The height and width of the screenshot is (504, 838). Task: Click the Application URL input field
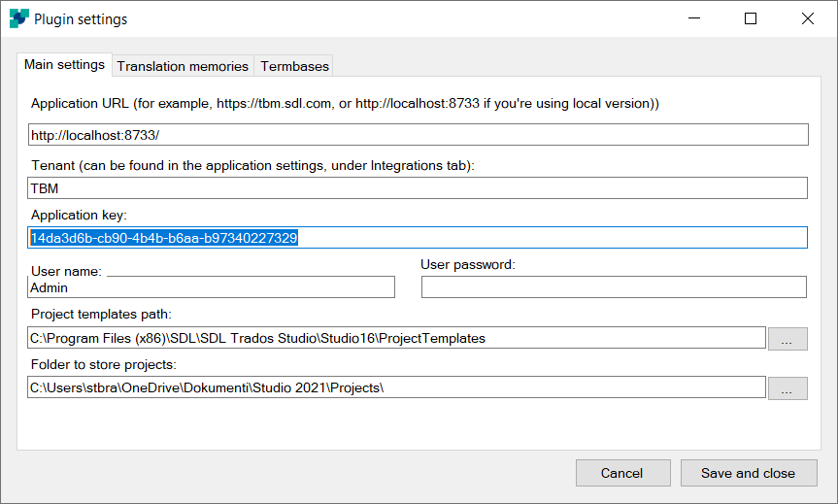418,135
